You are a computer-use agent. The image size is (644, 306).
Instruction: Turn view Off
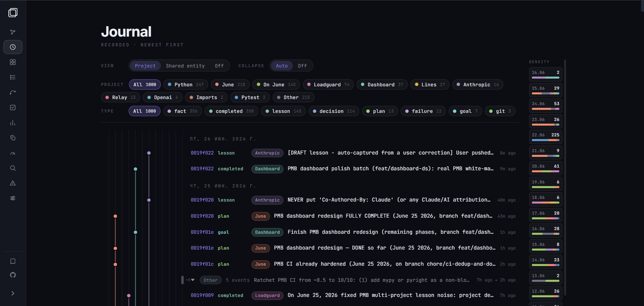click(219, 66)
